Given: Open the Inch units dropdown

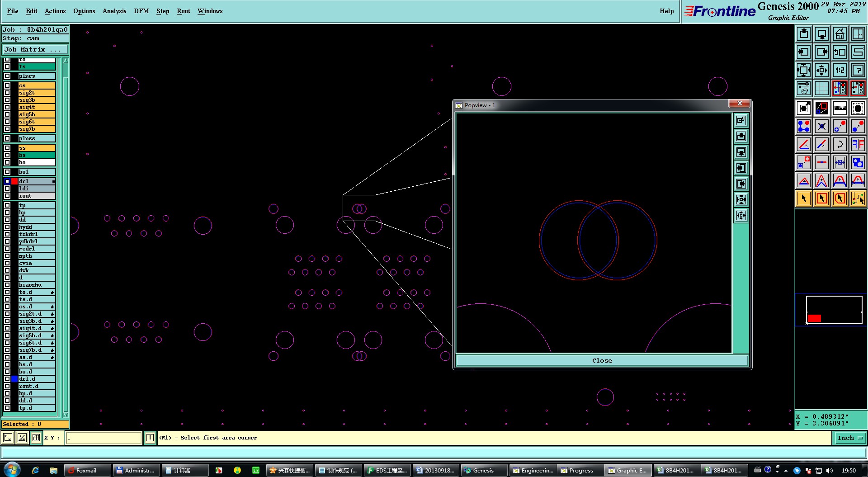Looking at the screenshot, I should [x=849, y=438].
